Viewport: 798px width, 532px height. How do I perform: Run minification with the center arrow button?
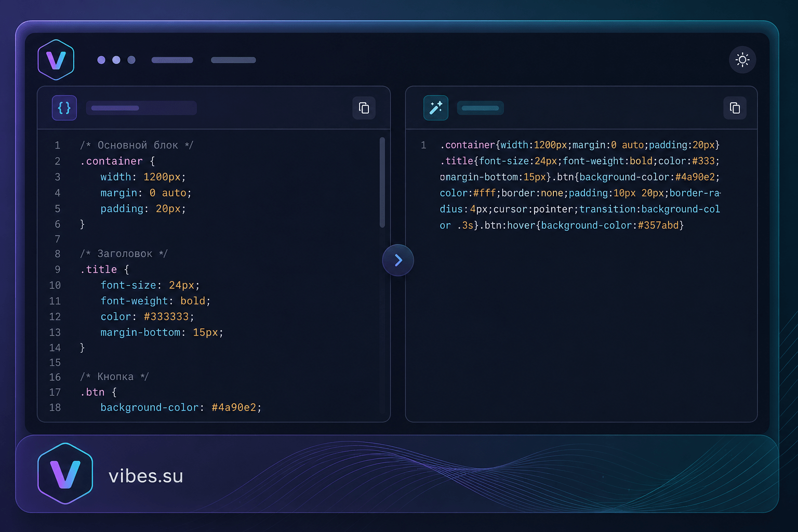(x=398, y=260)
